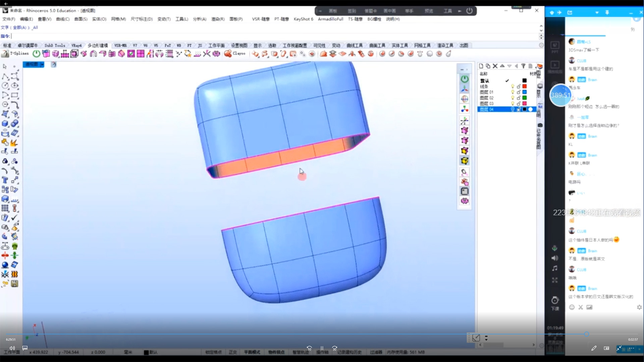The image size is (644, 362).
Task: Click the magenta gear icon in floating toolbar
Action: pyautogui.click(x=465, y=201)
